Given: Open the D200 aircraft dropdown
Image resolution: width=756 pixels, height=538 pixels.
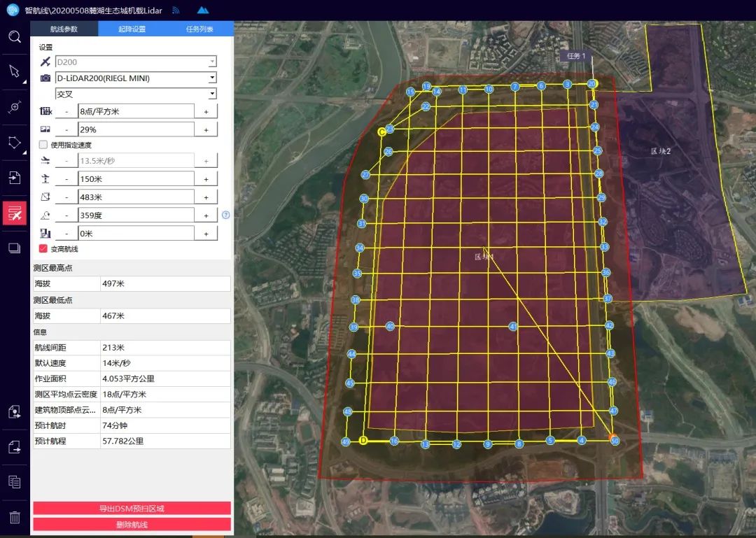Looking at the screenshot, I should [x=212, y=62].
